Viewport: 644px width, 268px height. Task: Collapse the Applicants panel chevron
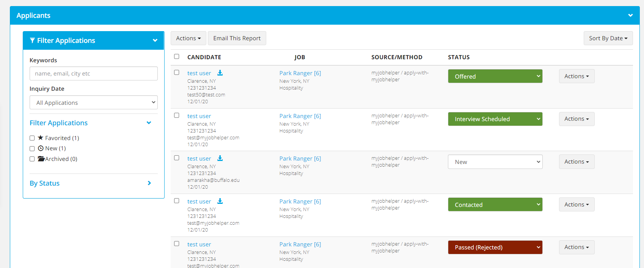point(630,16)
